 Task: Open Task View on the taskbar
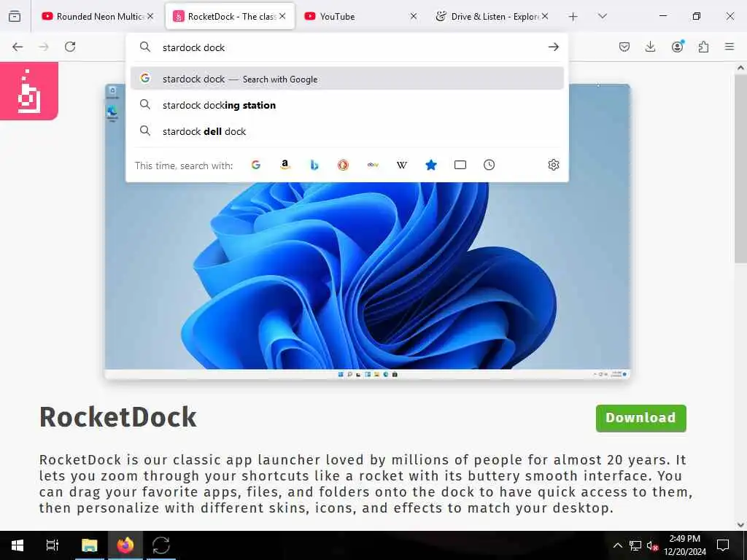53,545
